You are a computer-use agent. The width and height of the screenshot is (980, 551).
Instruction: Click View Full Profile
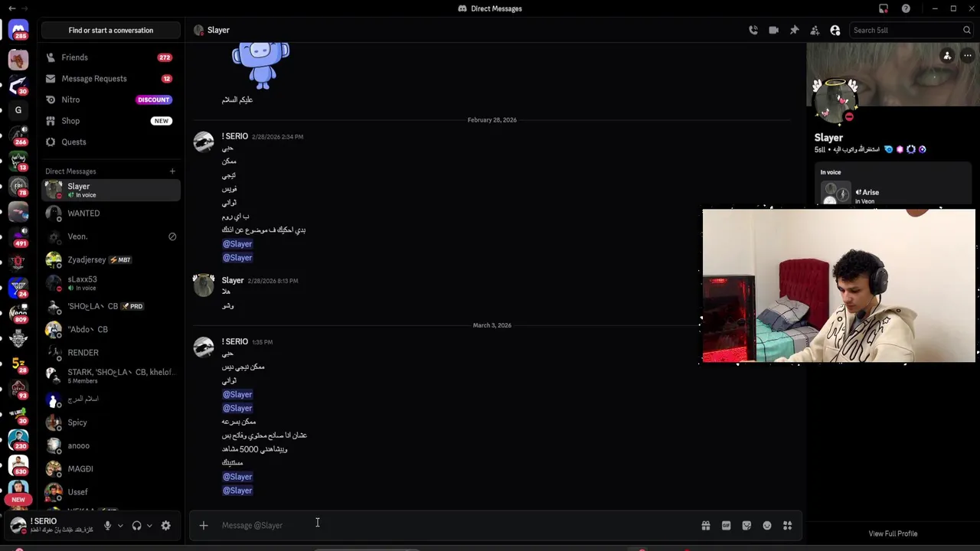[893, 533]
